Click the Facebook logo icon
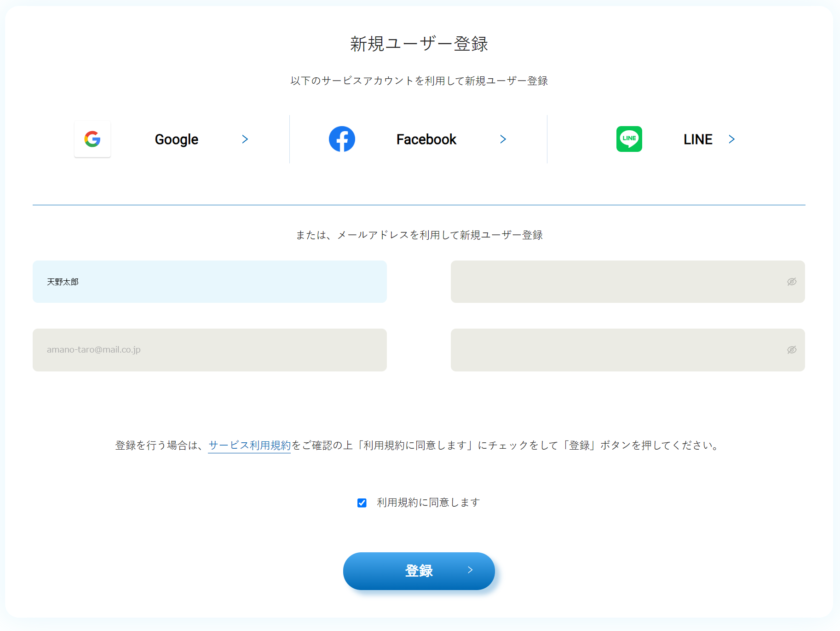The height and width of the screenshot is (631, 840). point(342,139)
